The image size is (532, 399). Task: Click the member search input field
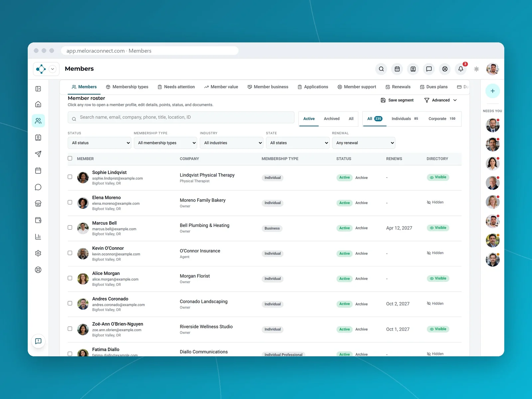point(181,117)
